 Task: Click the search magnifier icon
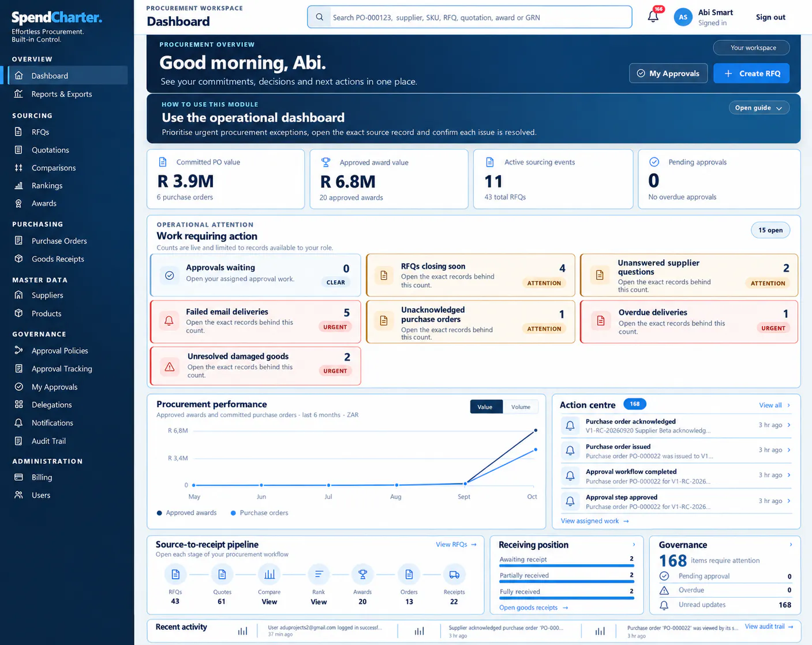point(319,17)
